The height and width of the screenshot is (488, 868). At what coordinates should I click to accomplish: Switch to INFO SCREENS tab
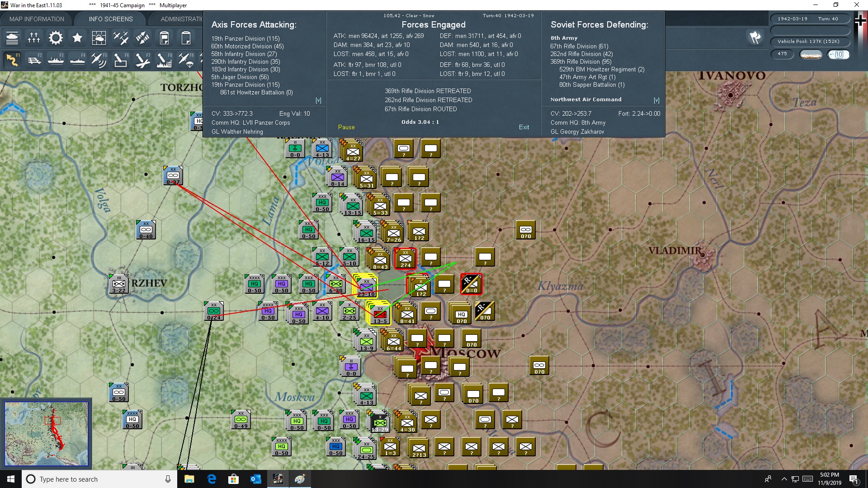click(x=111, y=19)
